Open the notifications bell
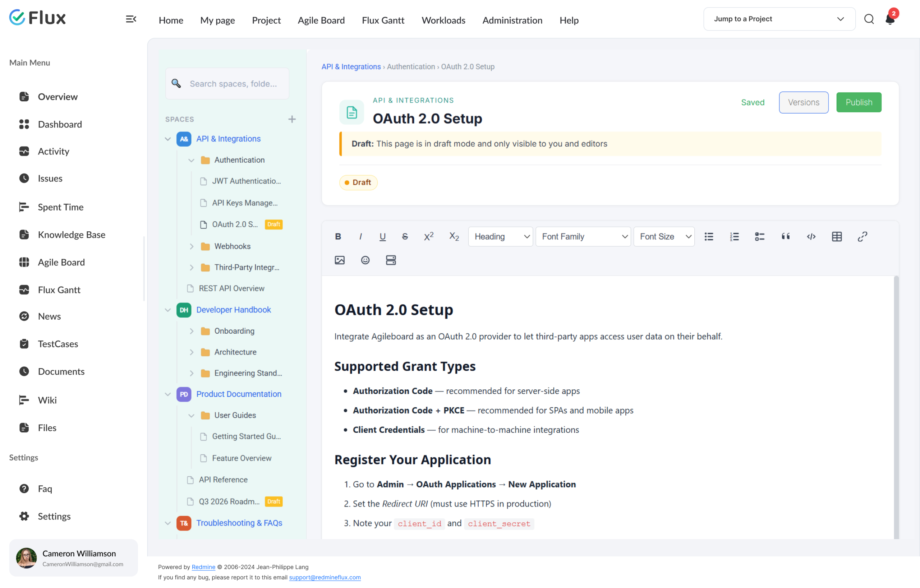 click(x=889, y=19)
